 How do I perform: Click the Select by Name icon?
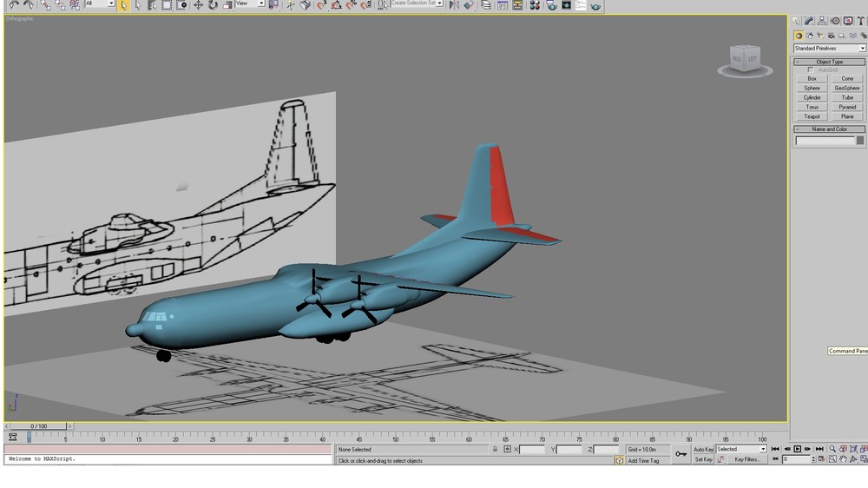coord(152,5)
